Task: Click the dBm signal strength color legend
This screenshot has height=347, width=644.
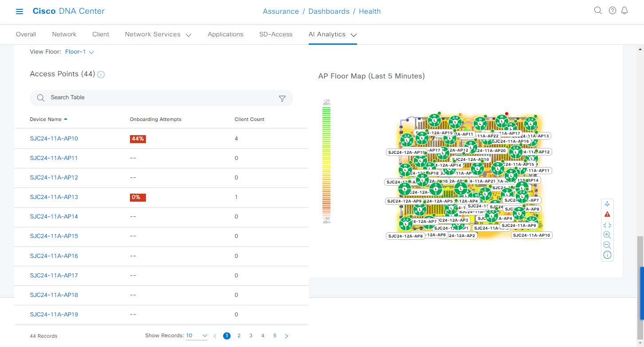Action: [326, 161]
